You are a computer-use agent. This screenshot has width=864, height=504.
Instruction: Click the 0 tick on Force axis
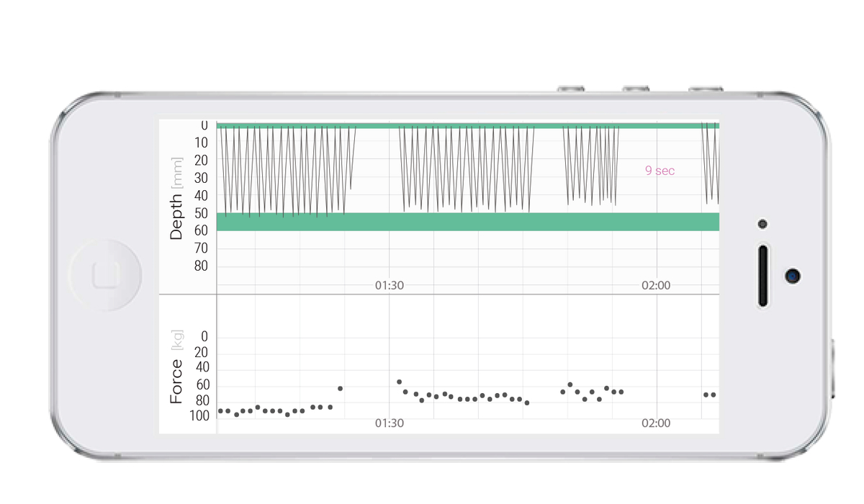(204, 337)
